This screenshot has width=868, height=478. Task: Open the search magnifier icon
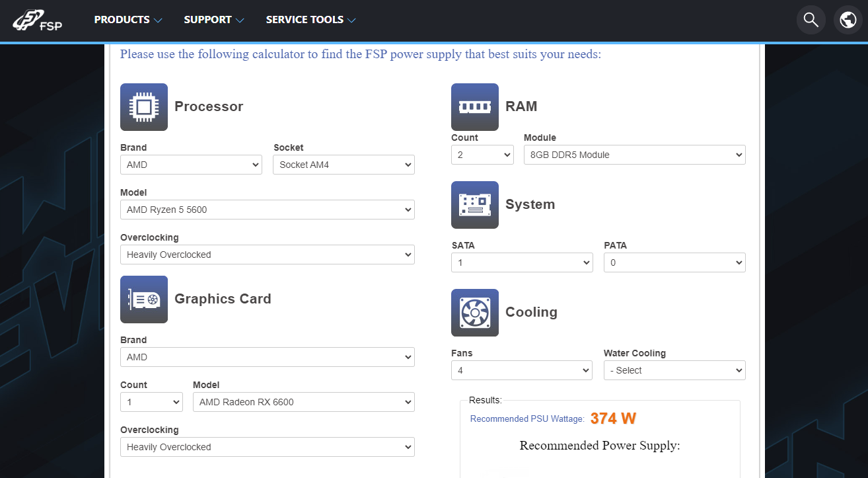[811, 20]
